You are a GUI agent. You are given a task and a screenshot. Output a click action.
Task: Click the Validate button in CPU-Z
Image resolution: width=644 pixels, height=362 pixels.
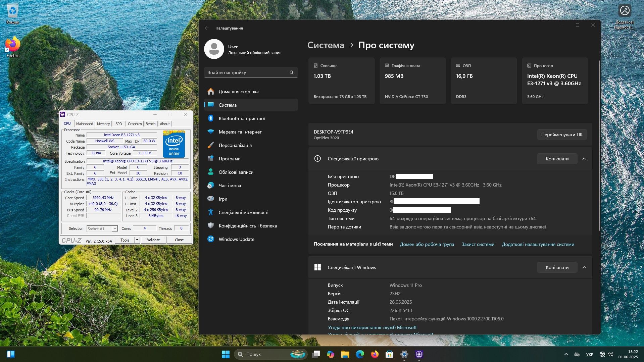point(153,240)
